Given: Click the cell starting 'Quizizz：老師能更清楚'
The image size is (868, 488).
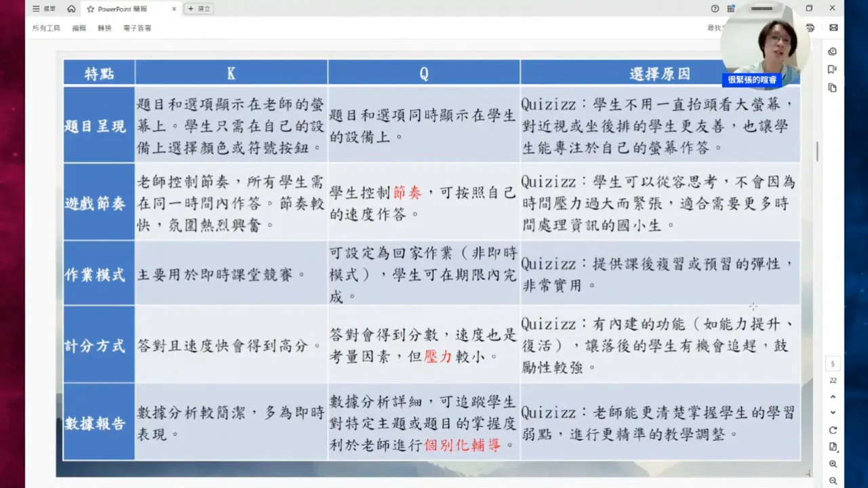Looking at the screenshot, I should coord(660,423).
